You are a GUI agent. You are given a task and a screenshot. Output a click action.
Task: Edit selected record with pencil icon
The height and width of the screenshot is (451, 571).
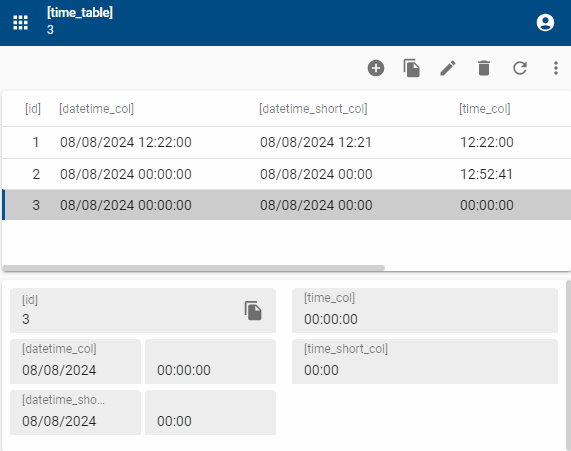(448, 68)
